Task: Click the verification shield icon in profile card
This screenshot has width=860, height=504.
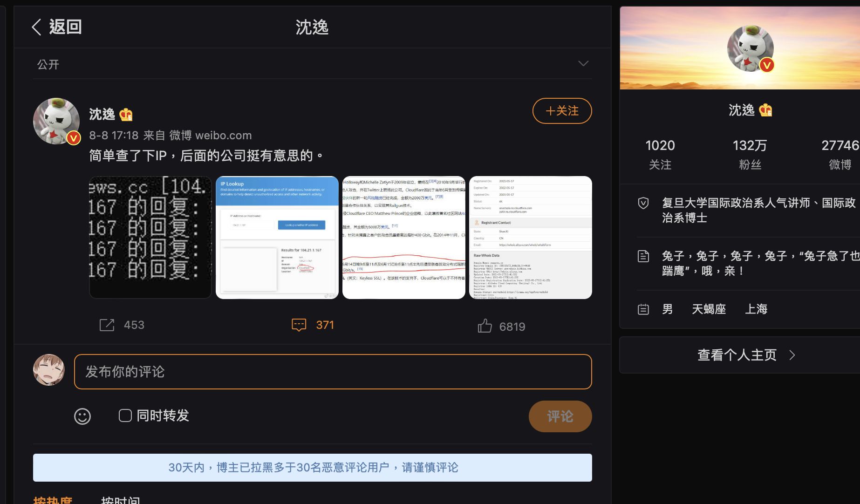Action: click(x=643, y=203)
